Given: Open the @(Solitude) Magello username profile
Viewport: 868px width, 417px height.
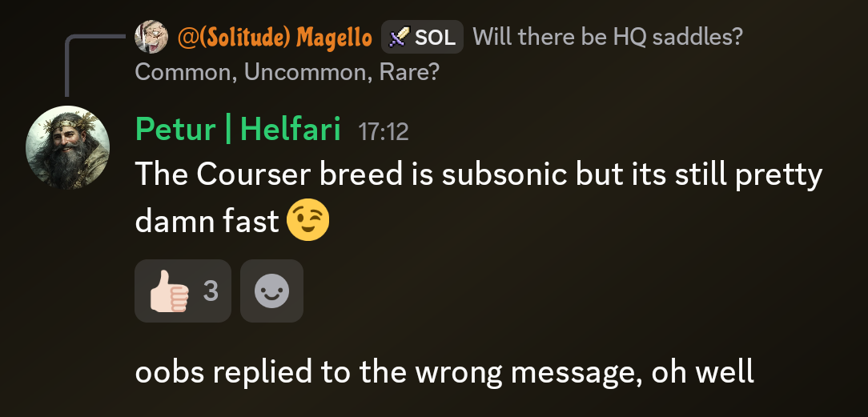Looking at the screenshot, I should point(275,38).
